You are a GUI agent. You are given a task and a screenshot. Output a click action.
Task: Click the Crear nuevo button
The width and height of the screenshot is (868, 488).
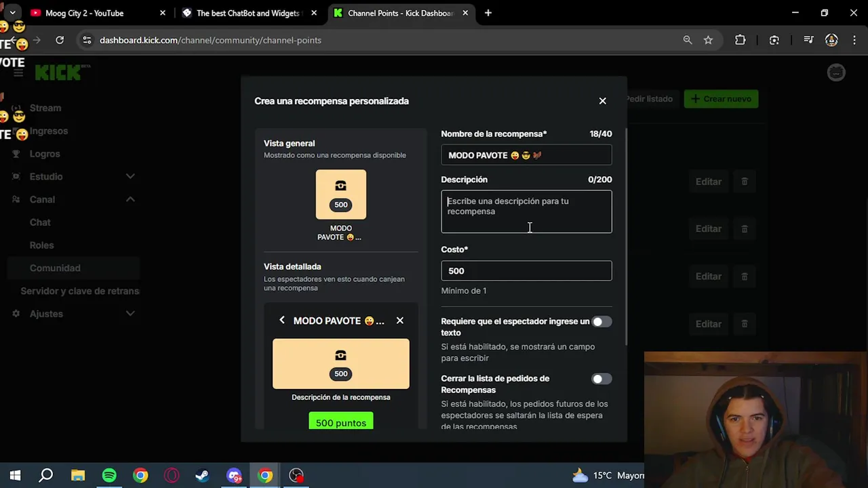[x=721, y=99]
